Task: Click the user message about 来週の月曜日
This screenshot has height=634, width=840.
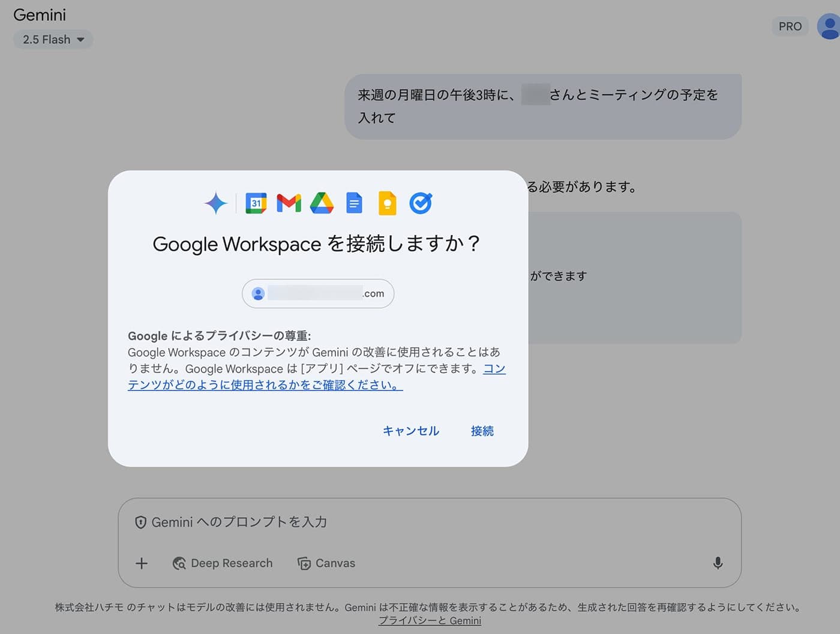Action: (x=543, y=106)
